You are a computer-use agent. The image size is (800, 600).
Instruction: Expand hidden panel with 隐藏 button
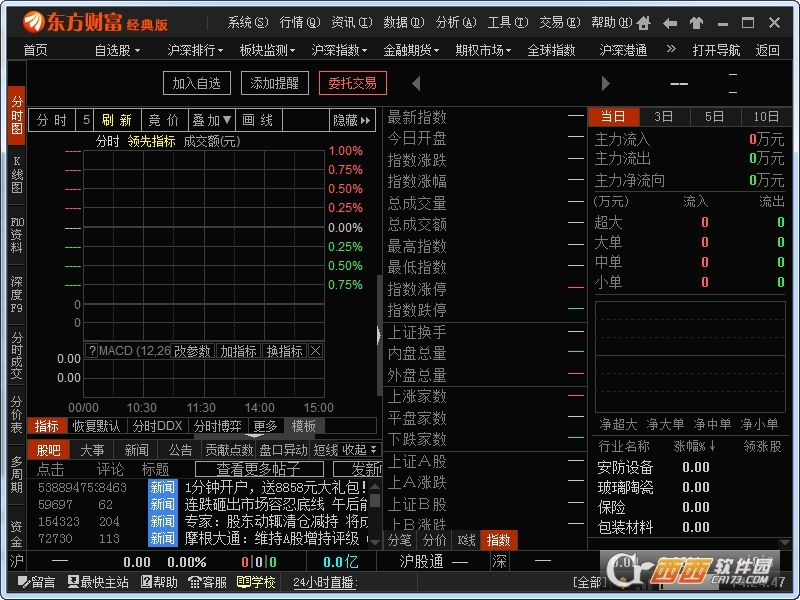click(352, 120)
